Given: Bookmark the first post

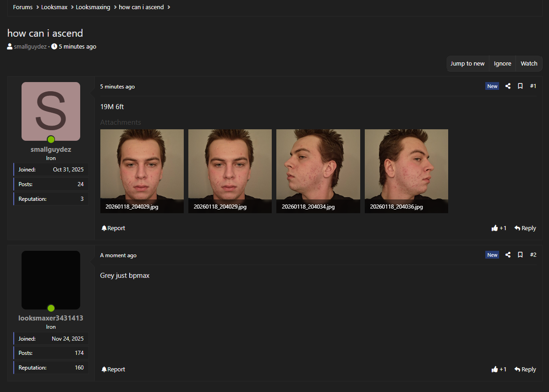Looking at the screenshot, I should (x=520, y=86).
